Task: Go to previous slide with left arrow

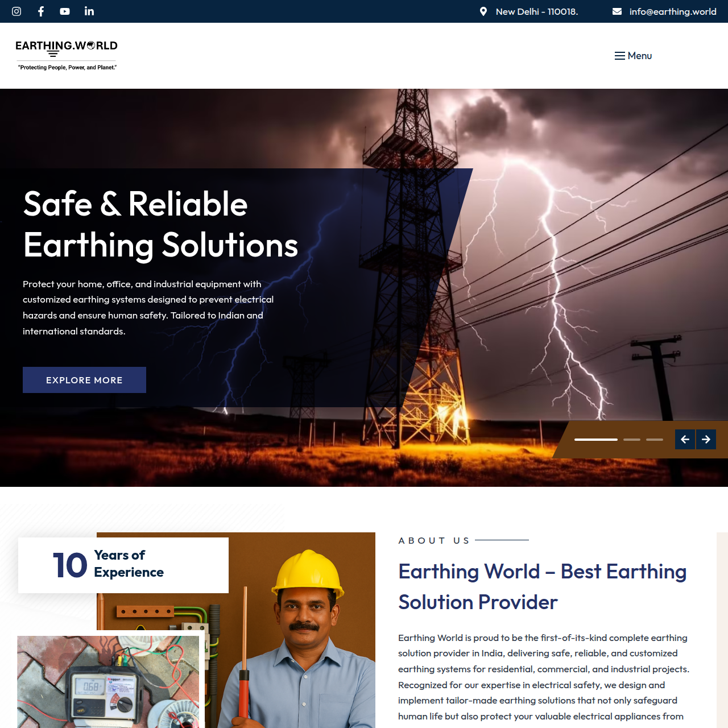Action: click(685, 439)
